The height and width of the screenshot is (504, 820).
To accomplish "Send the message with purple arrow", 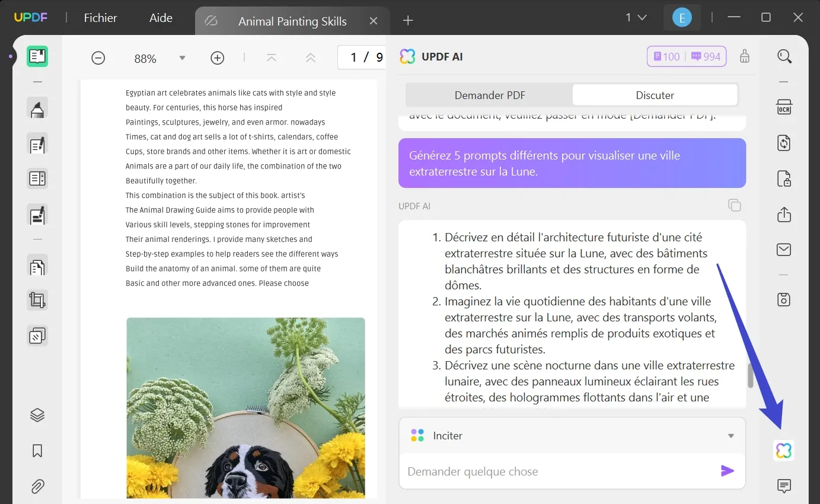I will point(728,471).
